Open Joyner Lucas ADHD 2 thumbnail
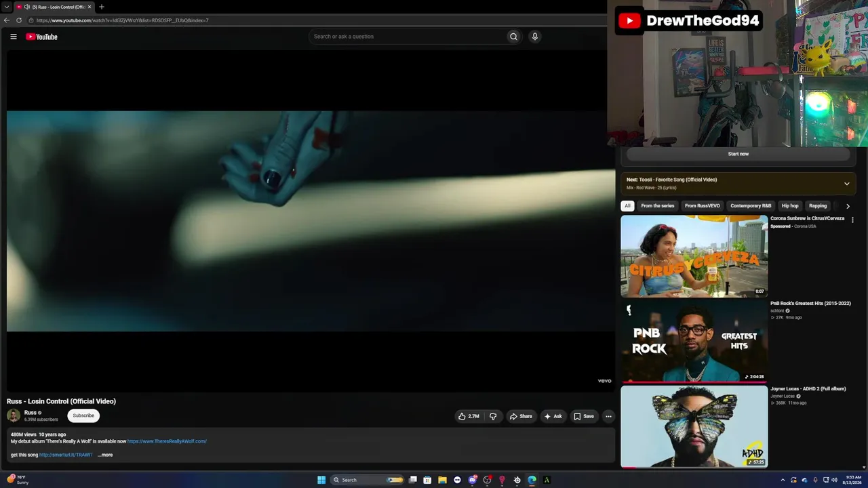This screenshot has width=868, height=488. coord(694,426)
